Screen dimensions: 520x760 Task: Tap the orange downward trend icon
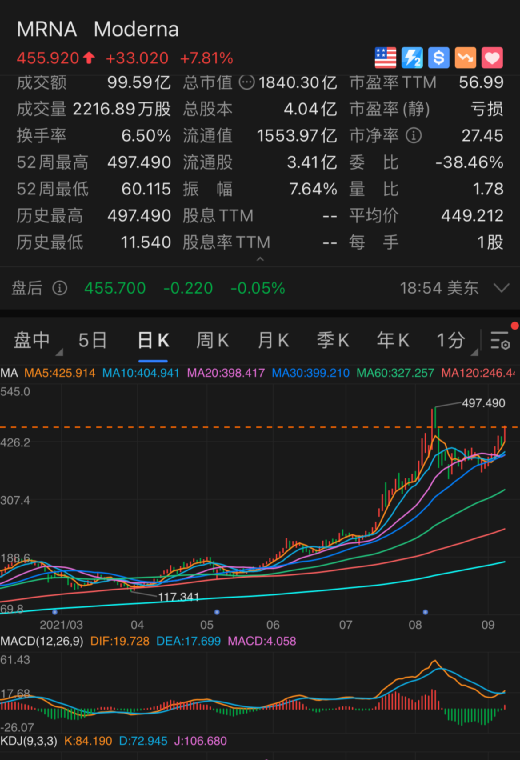click(x=465, y=58)
